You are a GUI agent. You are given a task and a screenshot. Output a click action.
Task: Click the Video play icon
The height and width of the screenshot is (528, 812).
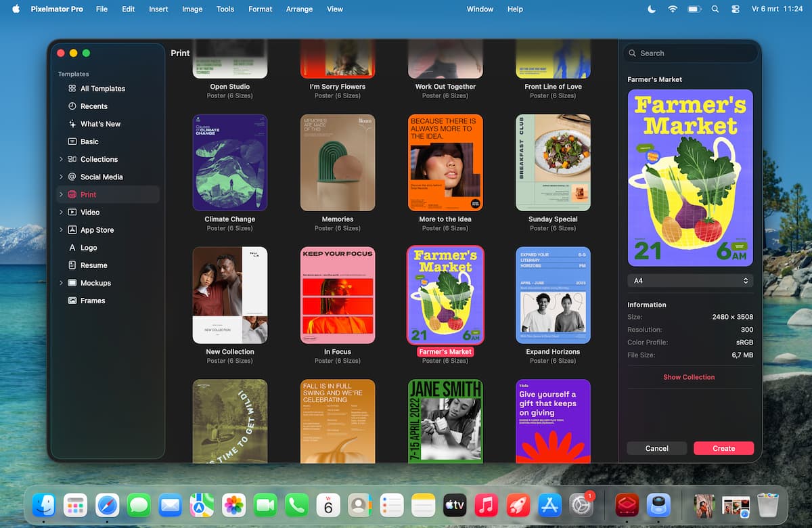72,212
